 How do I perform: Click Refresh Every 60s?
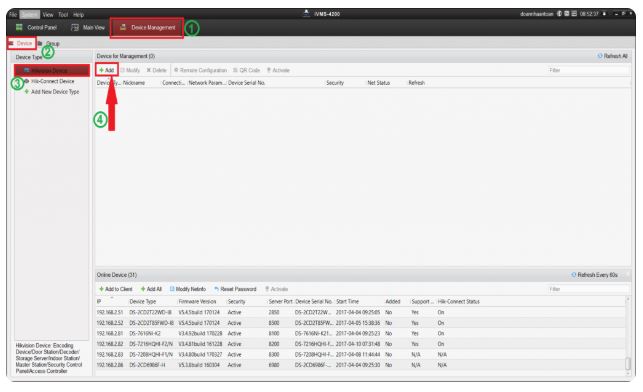click(594, 275)
